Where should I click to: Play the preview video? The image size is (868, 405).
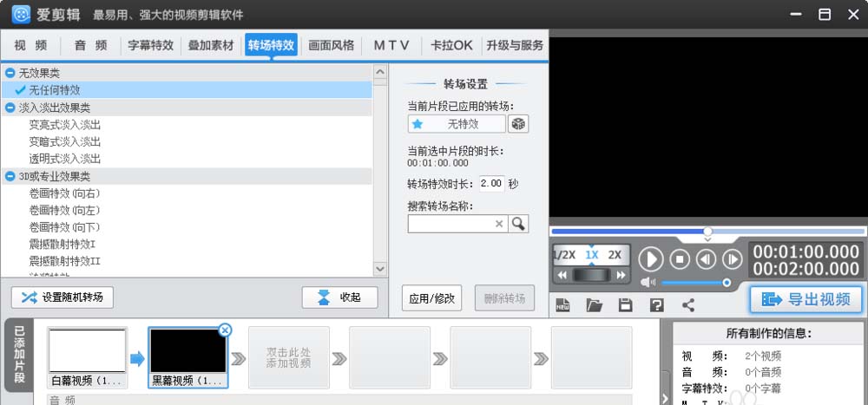click(651, 259)
